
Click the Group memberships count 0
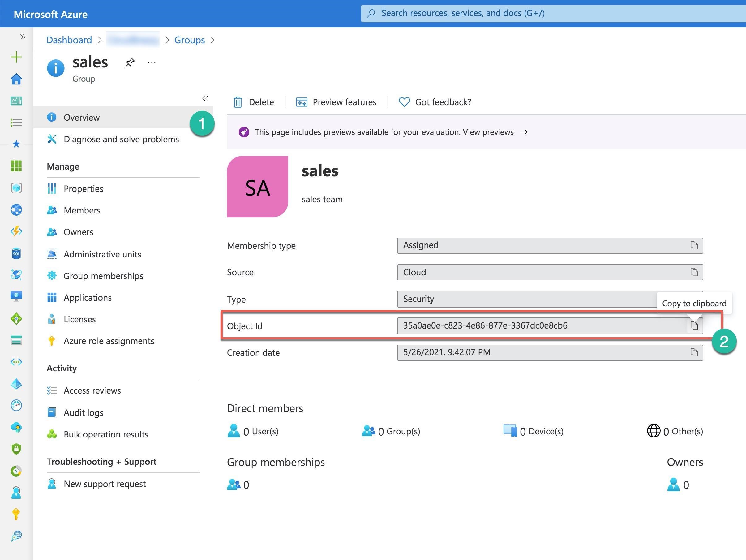click(238, 485)
